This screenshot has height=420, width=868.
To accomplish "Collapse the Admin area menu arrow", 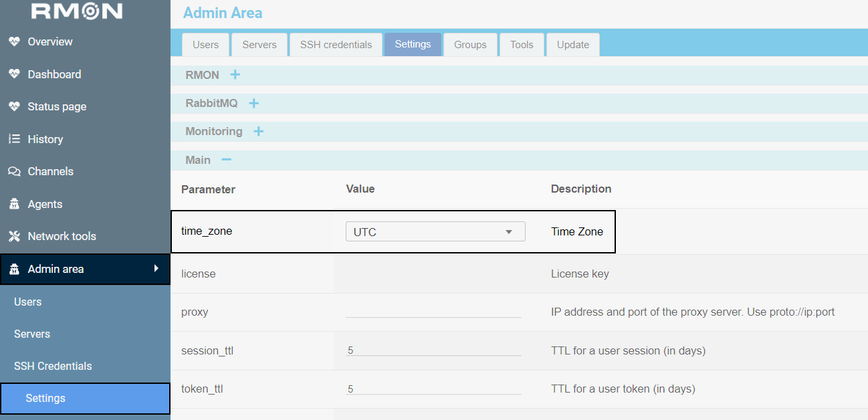I will coord(156,268).
